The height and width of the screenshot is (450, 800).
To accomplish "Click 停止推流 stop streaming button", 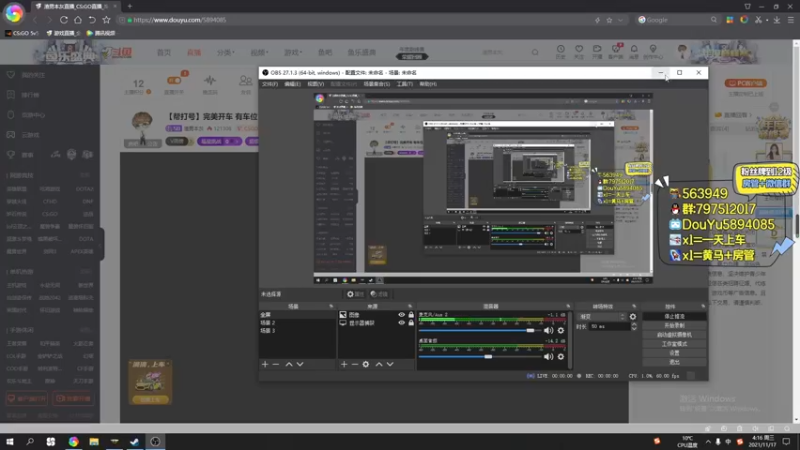I will (674, 316).
